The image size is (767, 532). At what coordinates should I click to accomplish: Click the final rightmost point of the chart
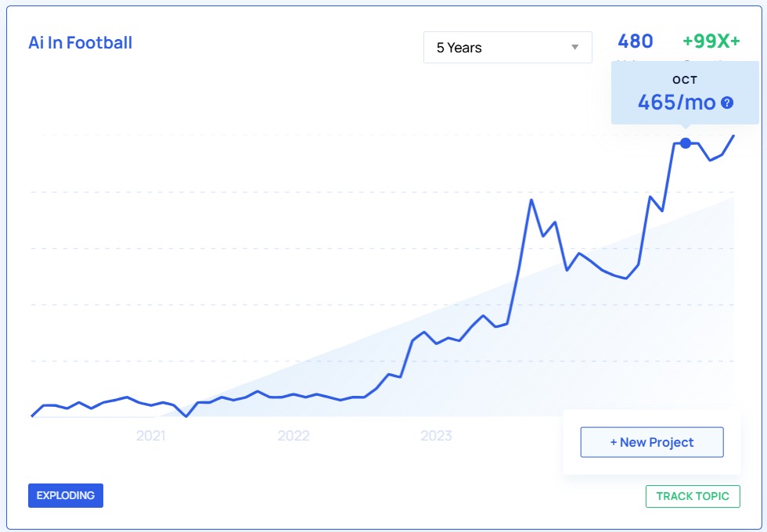[x=733, y=136]
